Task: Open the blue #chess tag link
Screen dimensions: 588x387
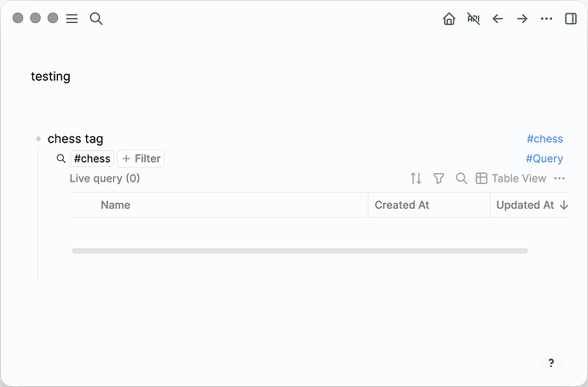Action: 545,139
